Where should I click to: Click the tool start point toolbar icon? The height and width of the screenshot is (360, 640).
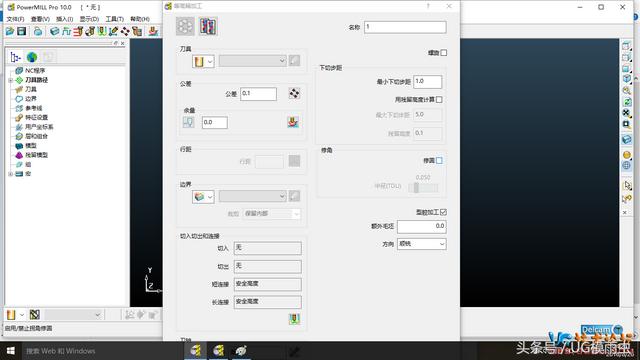[x=90, y=31]
